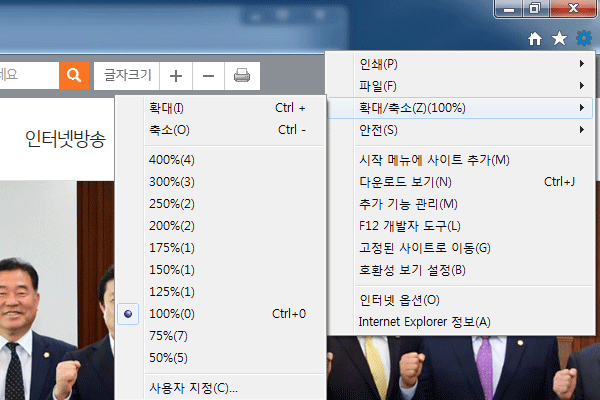The height and width of the screenshot is (400, 600).
Task: Open the 인쇄(P) menu item
Action: point(460,64)
